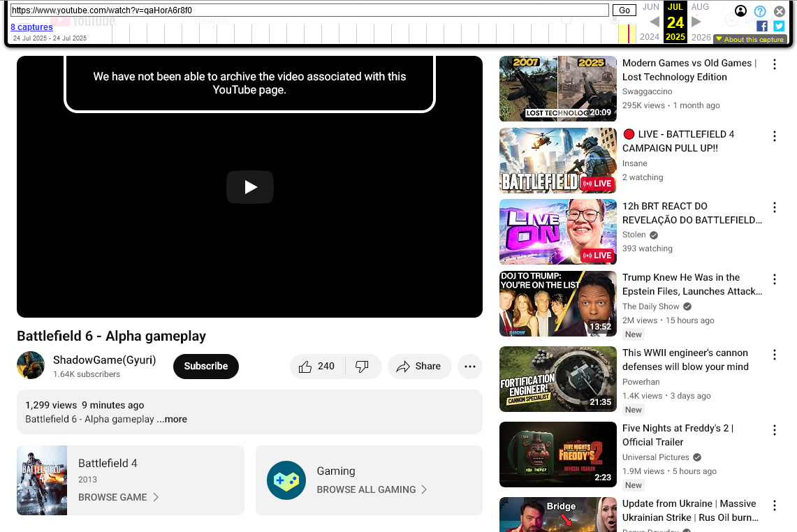Dislike the video with thumbs-down icon
Screen dimensions: 797x532
click(x=363, y=367)
